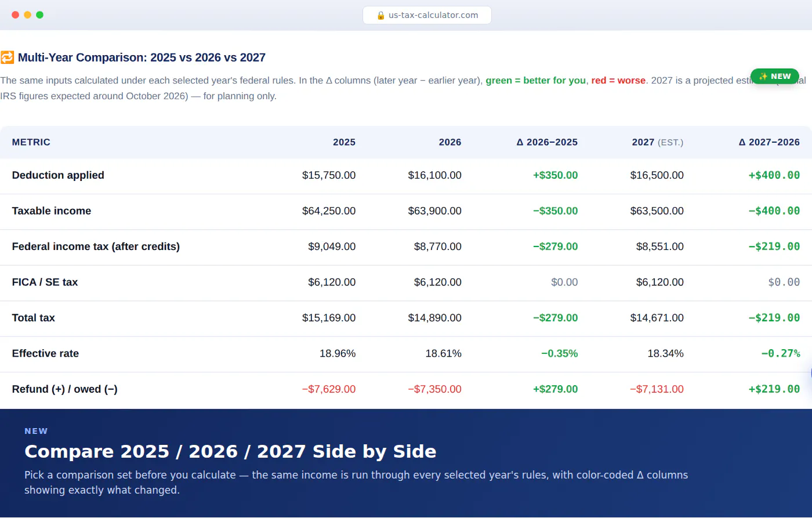Viewport: 812px width, 518px height.
Task: Select the Total tax row label
Action: pos(34,318)
